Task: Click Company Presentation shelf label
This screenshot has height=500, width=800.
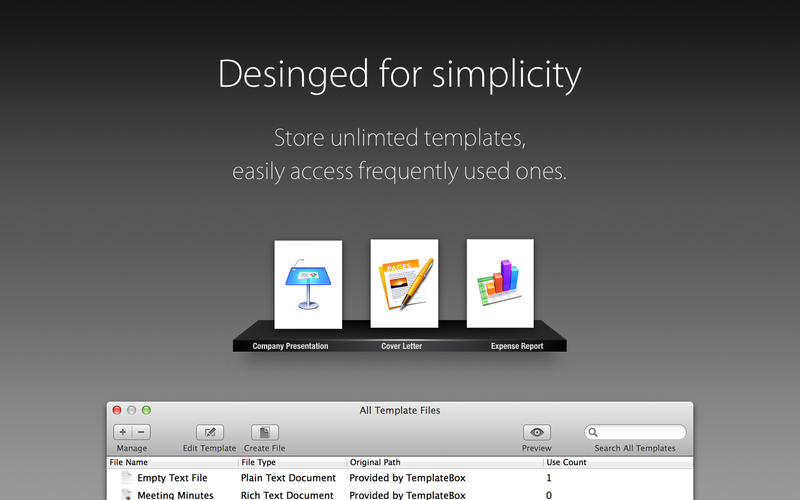Action: point(290,346)
